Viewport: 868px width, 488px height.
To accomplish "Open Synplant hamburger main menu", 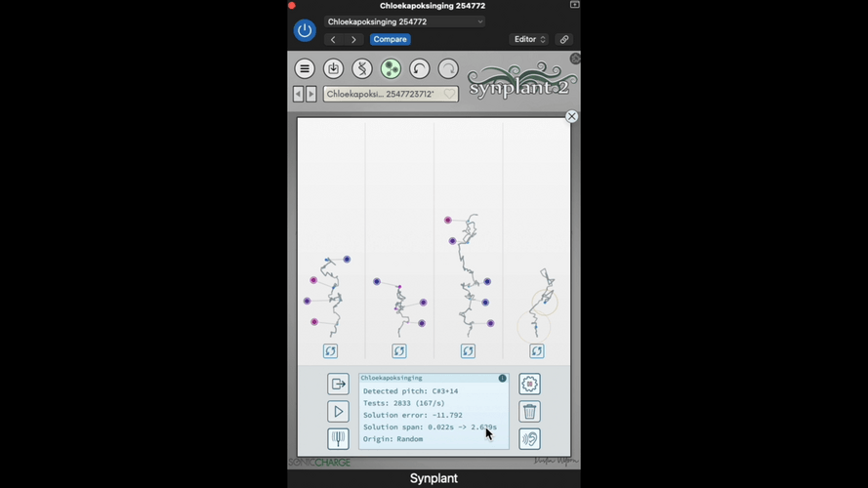I will point(305,68).
